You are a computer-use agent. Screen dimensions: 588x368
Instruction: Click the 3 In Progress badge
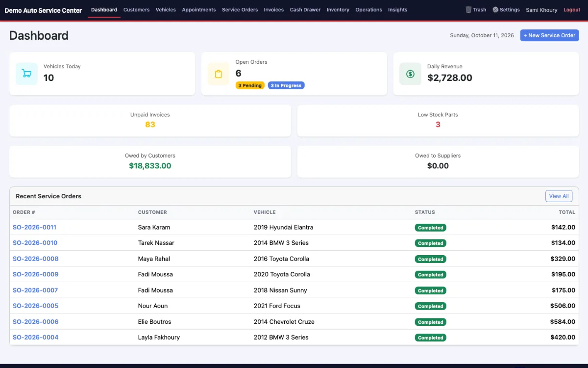pos(286,85)
